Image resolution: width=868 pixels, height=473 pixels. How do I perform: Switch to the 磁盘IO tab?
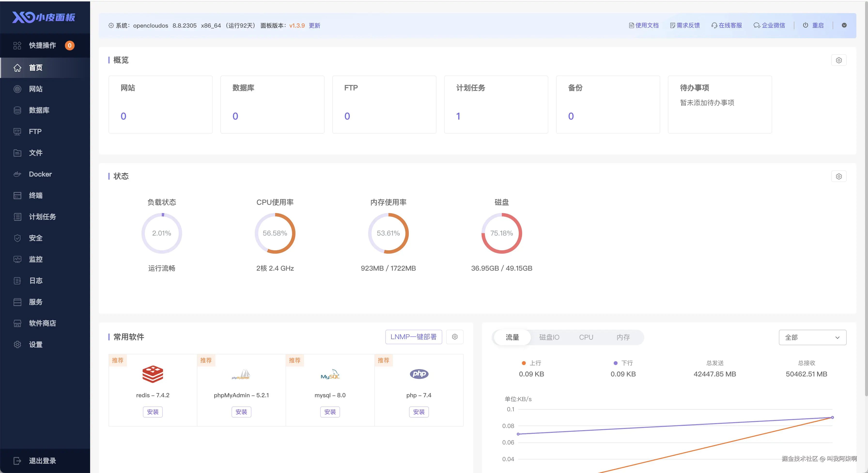pyautogui.click(x=549, y=337)
